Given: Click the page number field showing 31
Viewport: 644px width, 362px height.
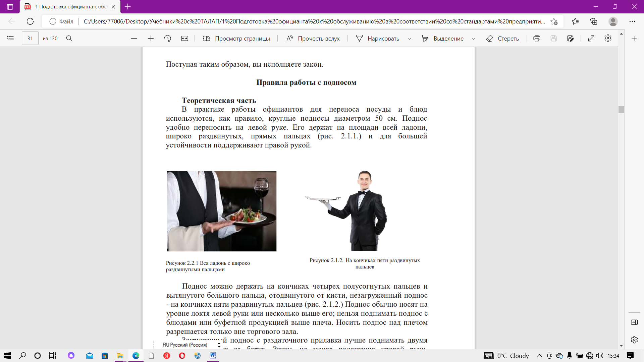Looking at the screenshot, I should (x=30, y=38).
